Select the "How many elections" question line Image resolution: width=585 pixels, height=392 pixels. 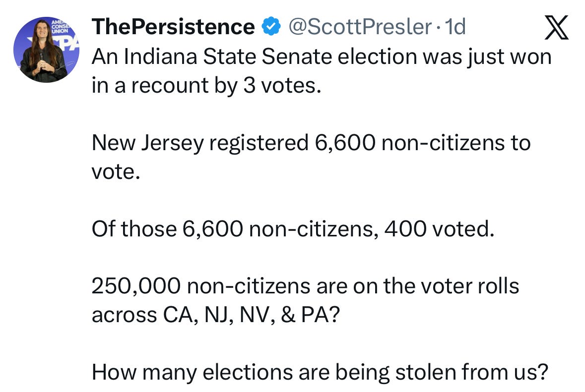pos(320,372)
